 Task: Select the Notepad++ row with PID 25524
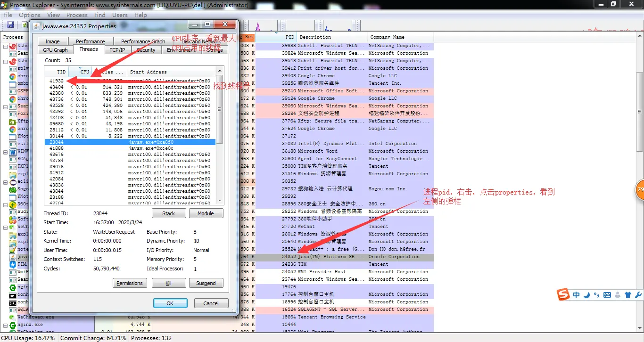click(x=217, y=249)
